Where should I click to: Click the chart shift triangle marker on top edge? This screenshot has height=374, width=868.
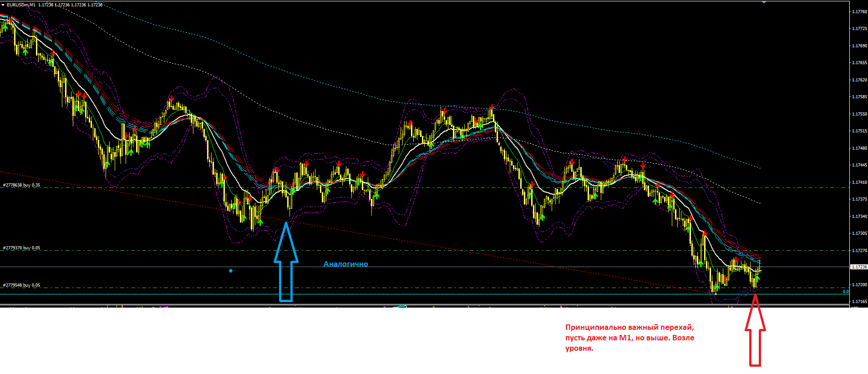tap(764, 2)
